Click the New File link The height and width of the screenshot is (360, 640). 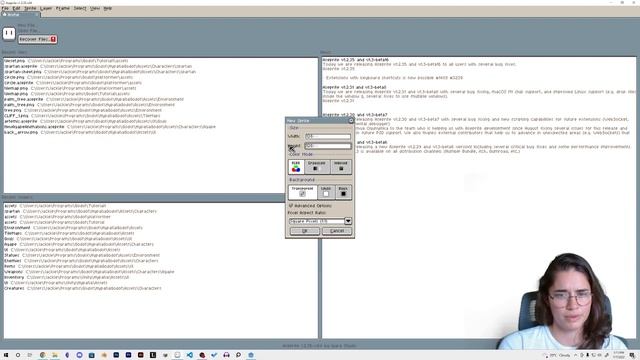[27, 25]
